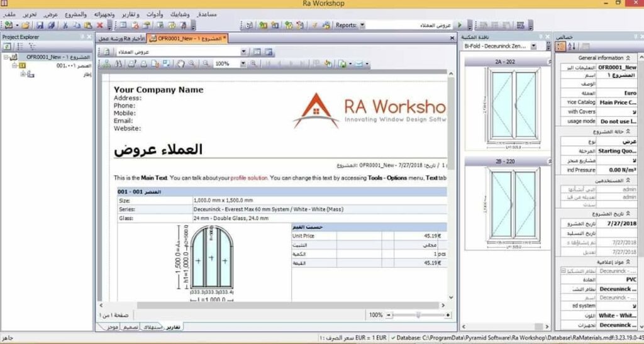Click the new project icon in main toolbar
This screenshot has width=644, height=344.
pyautogui.click(x=9, y=25)
